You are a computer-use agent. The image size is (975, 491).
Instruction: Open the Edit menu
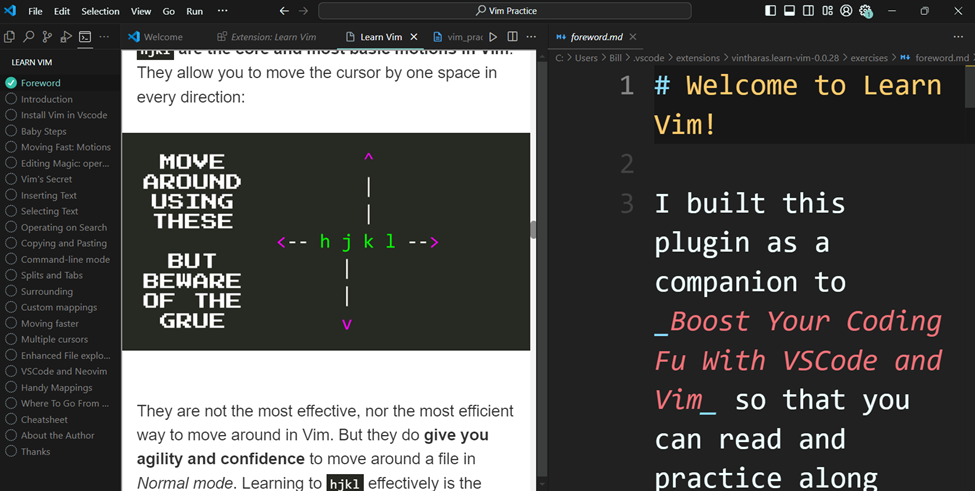click(62, 11)
